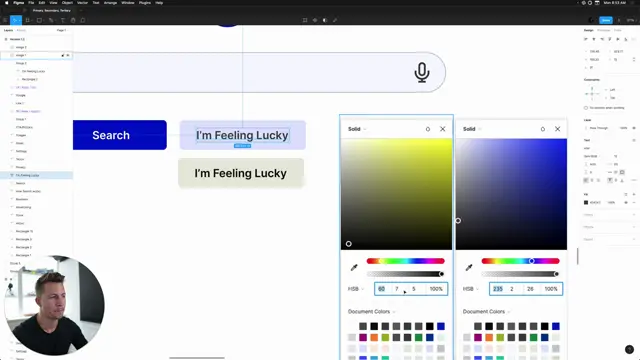
Task: Open the Vector menu
Action: point(82,3)
